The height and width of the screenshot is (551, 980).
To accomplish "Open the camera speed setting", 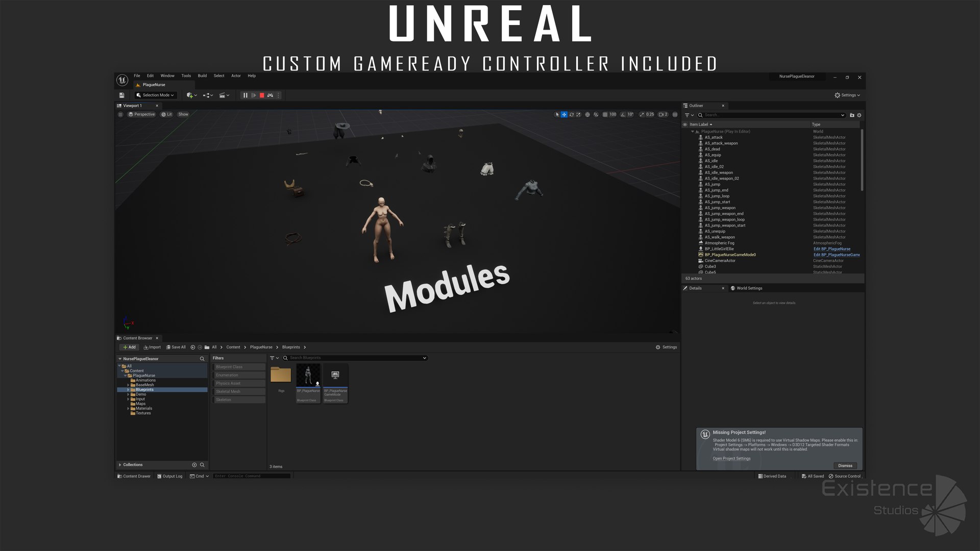I will tap(663, 115).
